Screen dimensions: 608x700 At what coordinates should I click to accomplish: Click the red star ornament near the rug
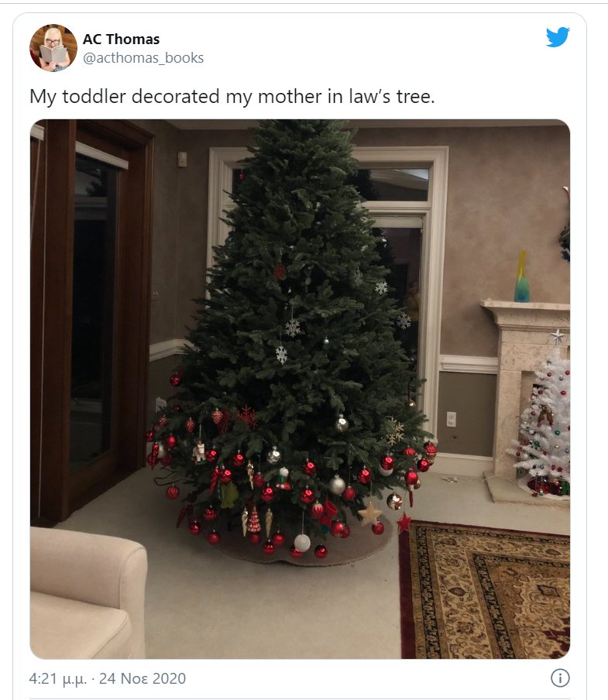point(404,523)
